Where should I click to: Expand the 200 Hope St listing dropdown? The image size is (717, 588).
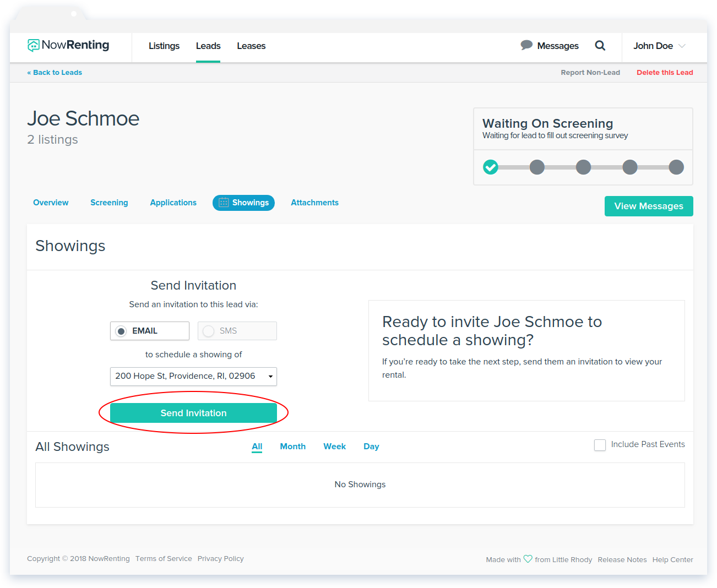pyautogui.click(x=193, y=377)
